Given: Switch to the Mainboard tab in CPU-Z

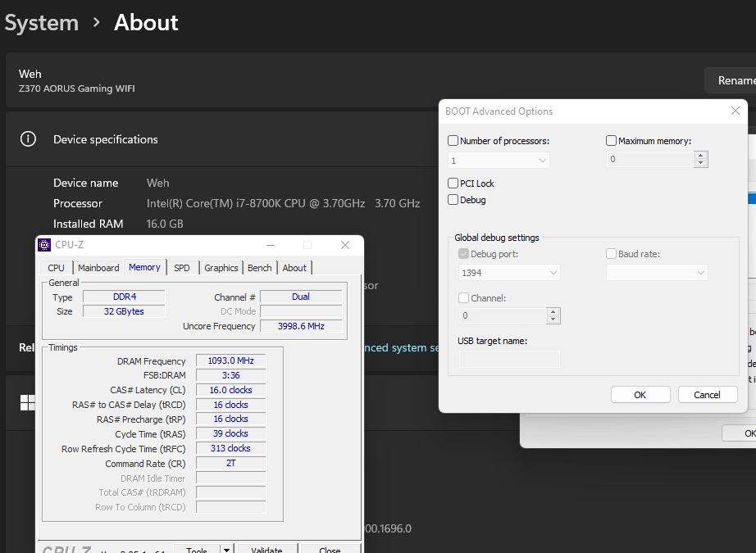Looking at the screenshot, I should pos(98,268).
